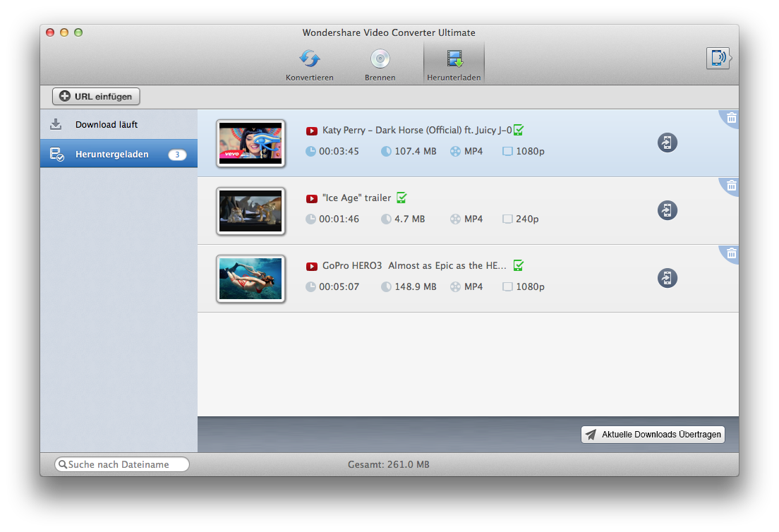
Task: Click file size icon beside 148.9 MB
Action: pyautogui.click(x=386, y=286)
